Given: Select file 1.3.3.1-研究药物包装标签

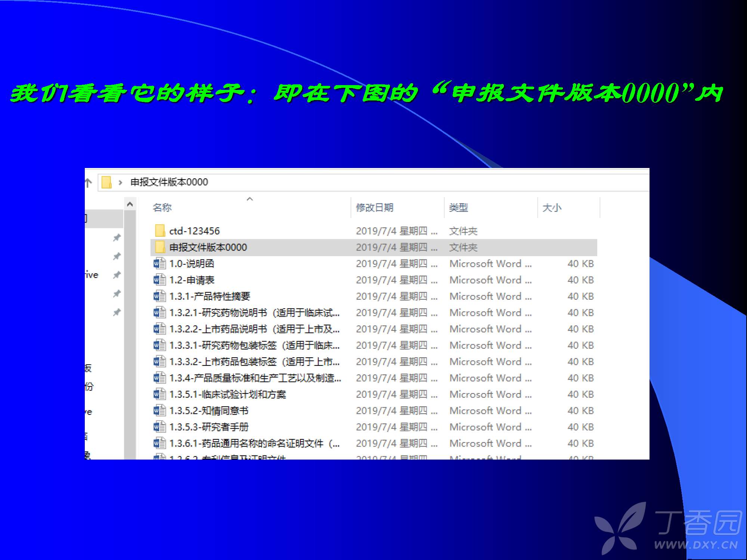Looking at the screenshot, I should (254, 346).
